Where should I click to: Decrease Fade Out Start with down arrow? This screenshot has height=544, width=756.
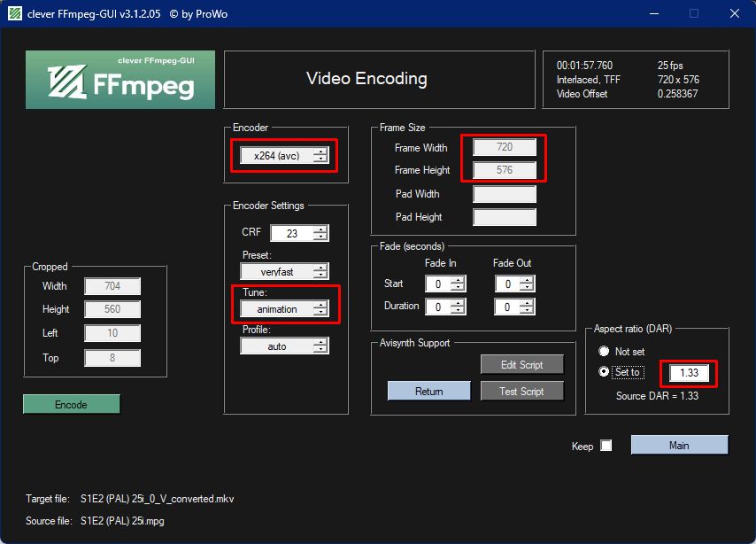(528, 288)
